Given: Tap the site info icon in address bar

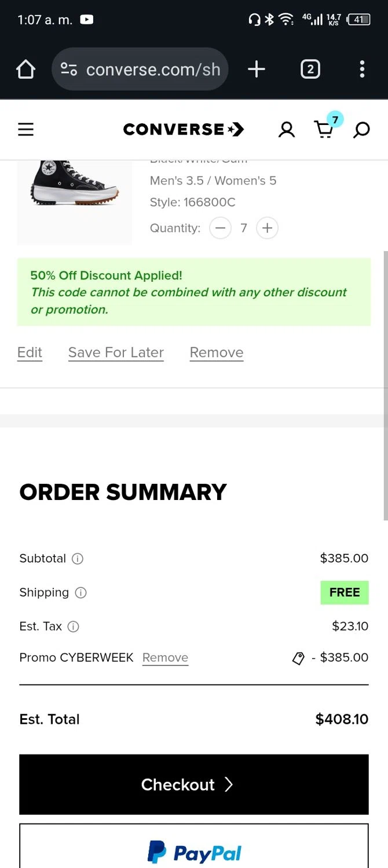Looking at the screenshot, I should [x=69, y=70].
